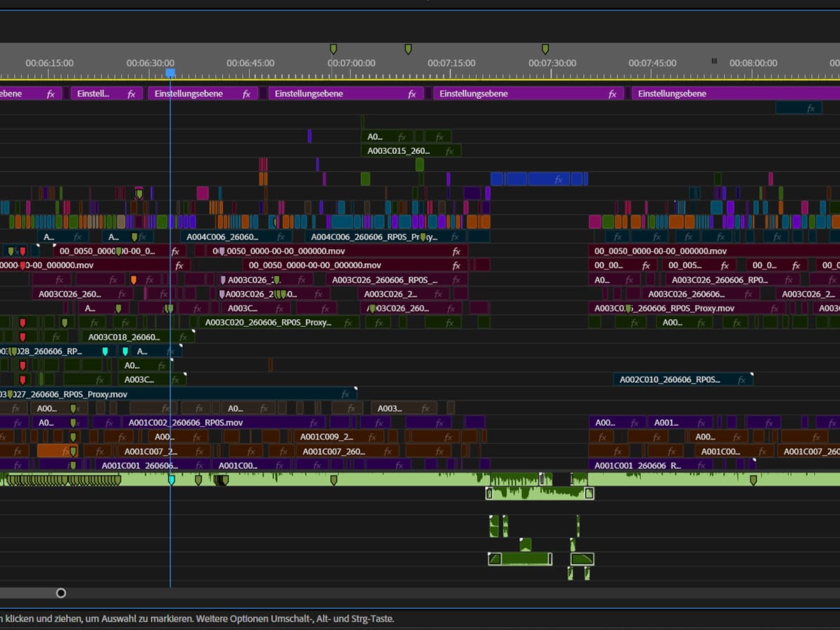The height and width of the screenshot is (630, 840).
Task: Select the A001C007_260... clip
Action: click(349, 451)
